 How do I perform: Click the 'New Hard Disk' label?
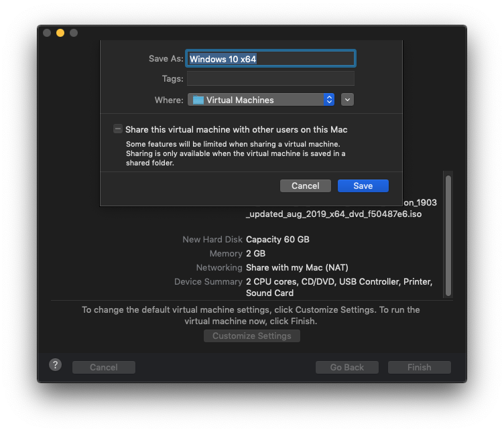click(x=212, y=239)
